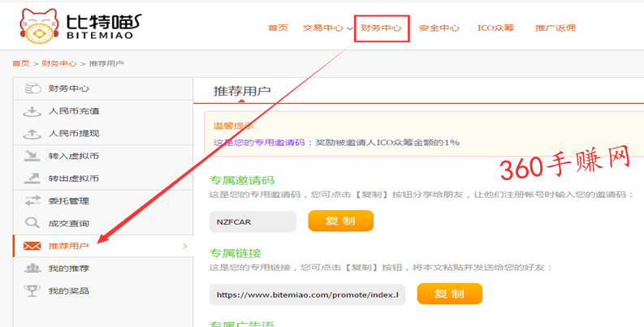Open 推广返佣 in top navigation
Image resolution: width=644 pixels, height=327 pixels.
coord(555,28)
